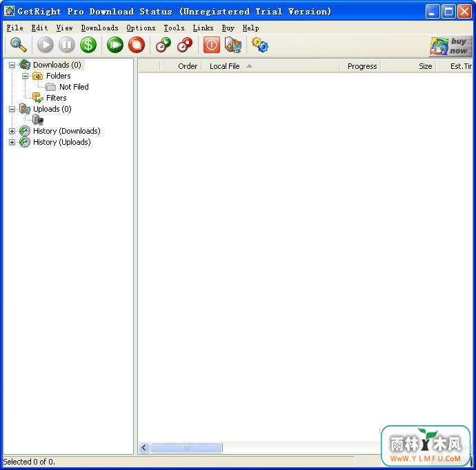This screenshot has width=476, height=470.
Task: Select the Folders tree item
Action: [58, 76]
